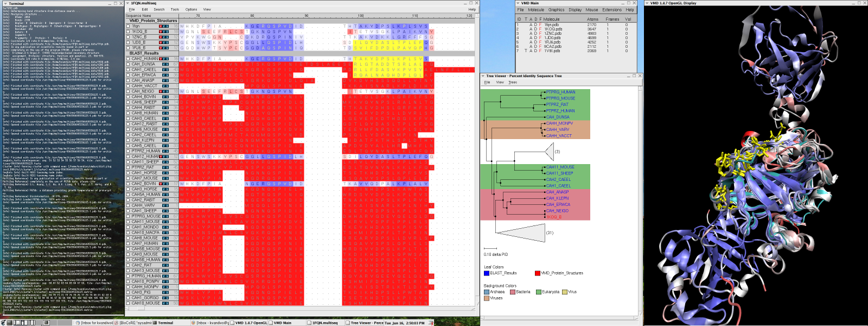Click the blue structure icon beside CAH_DUNSA
Viewport: 868px width, 326px height.
coord(165,64)
